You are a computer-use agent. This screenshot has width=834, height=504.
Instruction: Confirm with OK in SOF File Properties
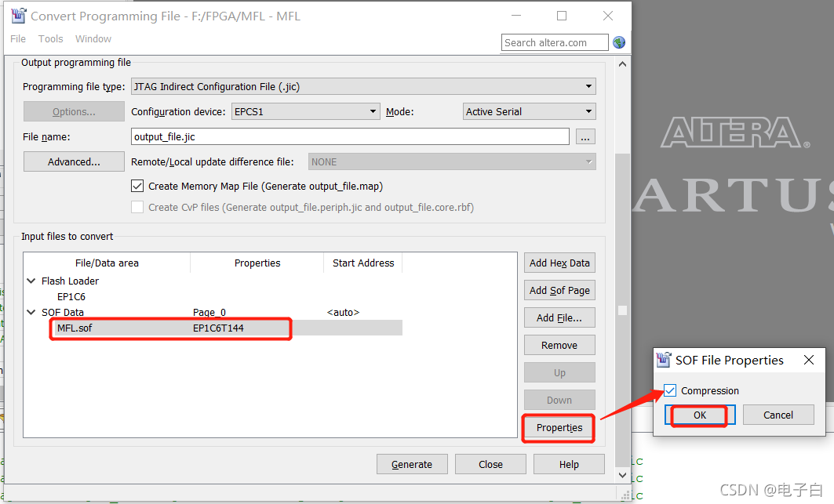point(700,415)
